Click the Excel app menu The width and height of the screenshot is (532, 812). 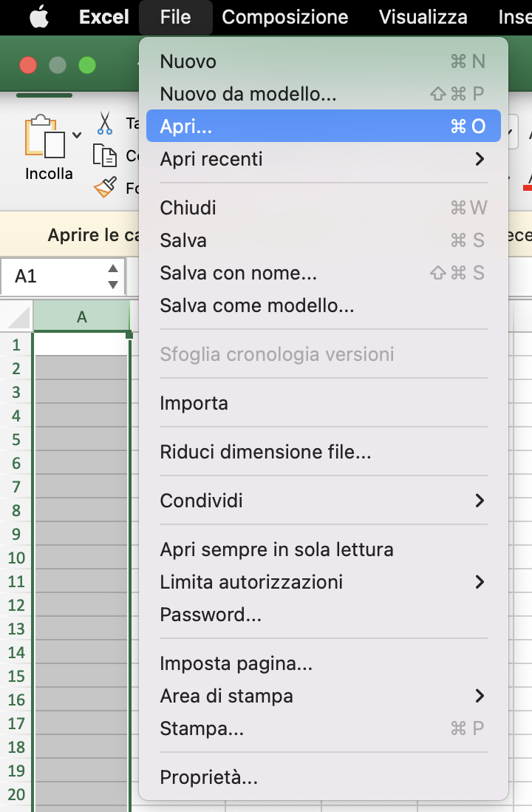[x=103, y=17]
